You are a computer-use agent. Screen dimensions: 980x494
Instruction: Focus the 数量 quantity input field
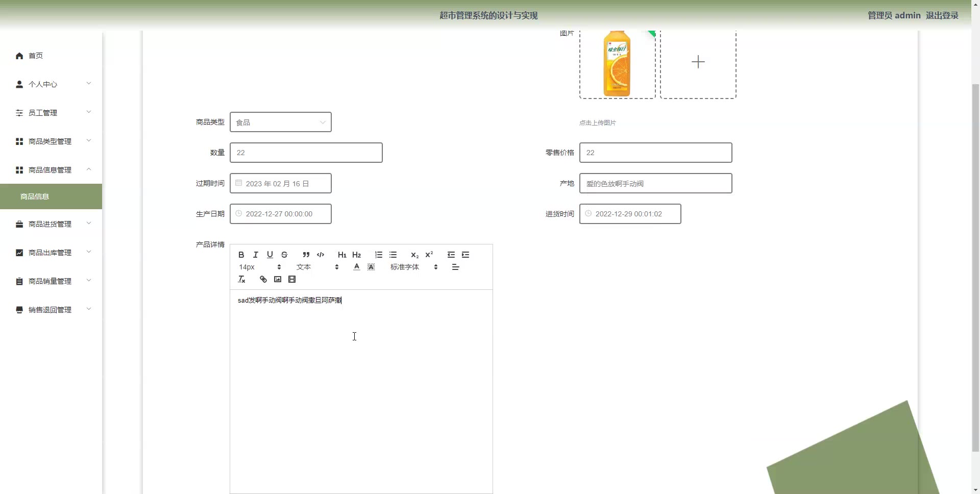click(x=306, y=153)
